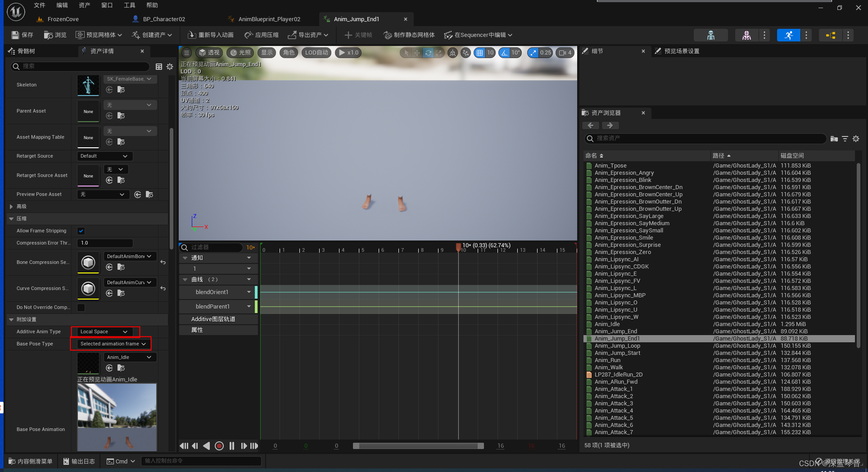This screenshot has width=868, height=472.
Task: Open the LOD自动 menu
Action: 316,53
